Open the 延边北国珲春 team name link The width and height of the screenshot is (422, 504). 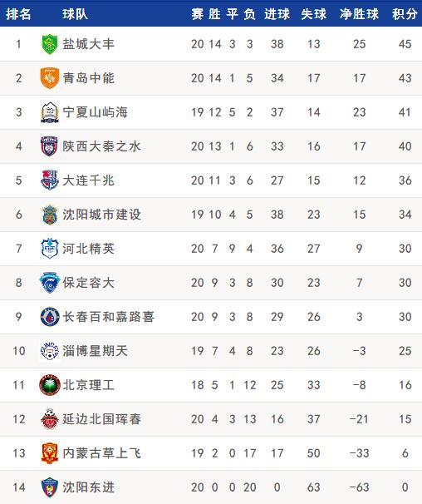point(101,419)
